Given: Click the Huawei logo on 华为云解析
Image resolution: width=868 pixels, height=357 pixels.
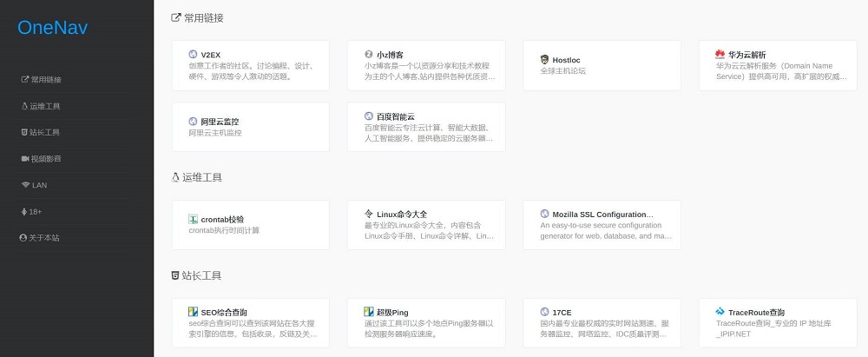Looking at the screenshot, I should click(720, 55).
